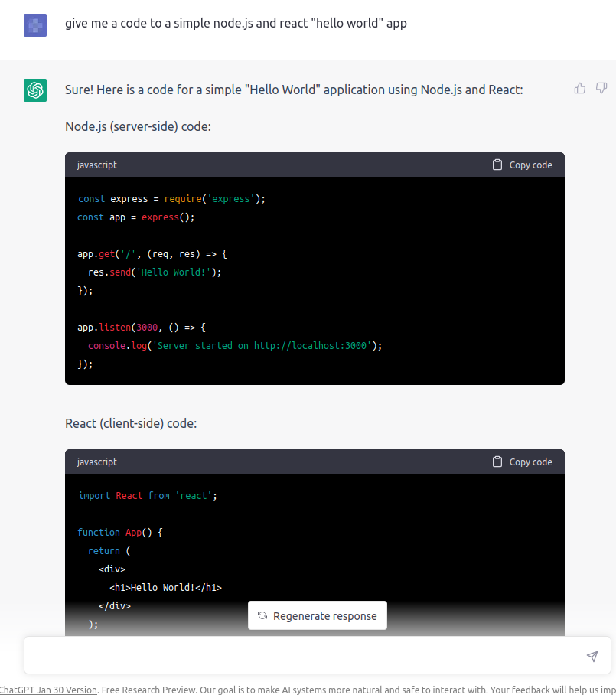Click the "React (client-side) code:" heading text
Screen dimensions: 616x698
[x=131, y=423]
